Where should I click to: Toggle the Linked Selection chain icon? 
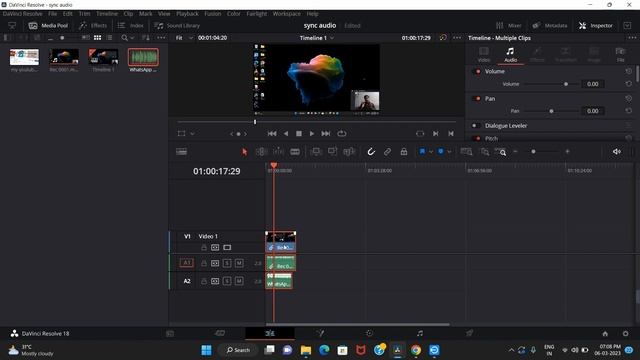387,152
